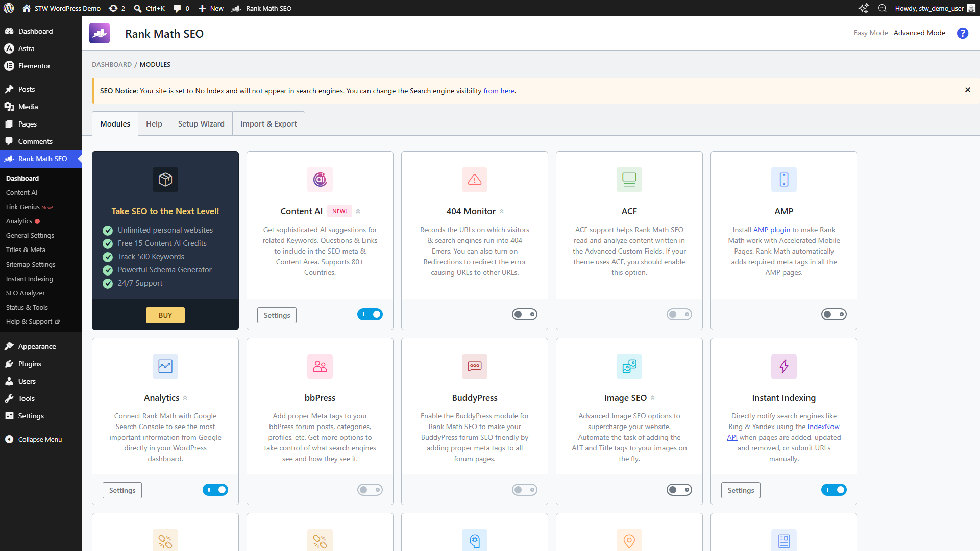This screenshot has height=551, width=980.
Task: Toggle the ACF module switch
Action: click(x=679, y=314)
